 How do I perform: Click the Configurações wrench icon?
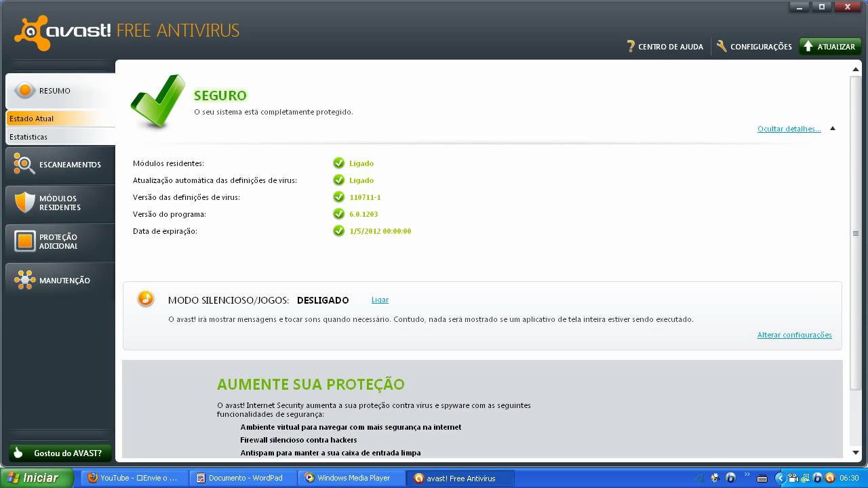pyautogui.click(x=722, y=46)
